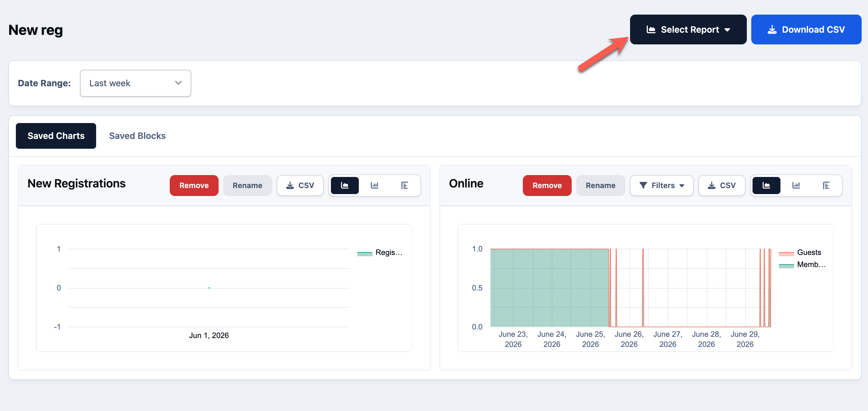The image size is (868, 411).
Task: Click the June 29, 2026 axis label
Action: pyautogui.click(x=745, y=339)
